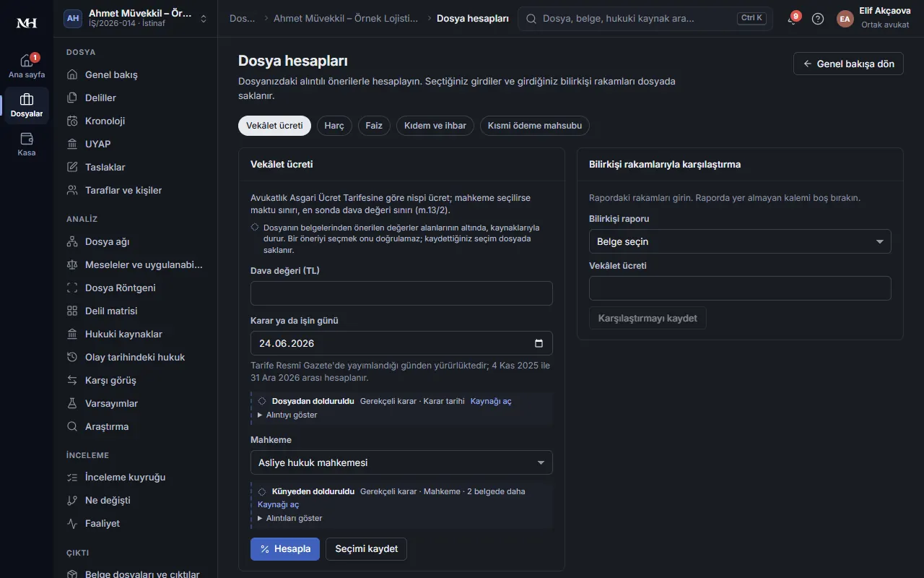The width and height of the screenshot is (924, 578).
Task: Open Kronoloji in the sidebar
Action: click(x=135, y=121)
